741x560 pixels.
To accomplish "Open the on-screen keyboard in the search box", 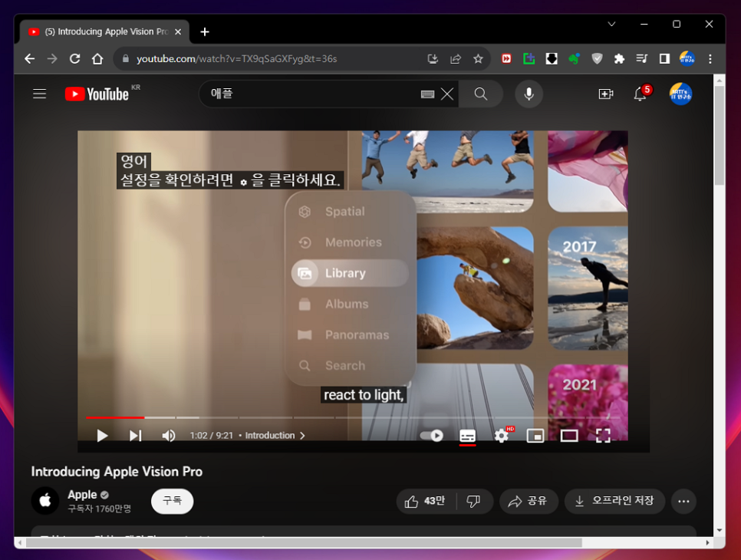I will tap(427, 94).
